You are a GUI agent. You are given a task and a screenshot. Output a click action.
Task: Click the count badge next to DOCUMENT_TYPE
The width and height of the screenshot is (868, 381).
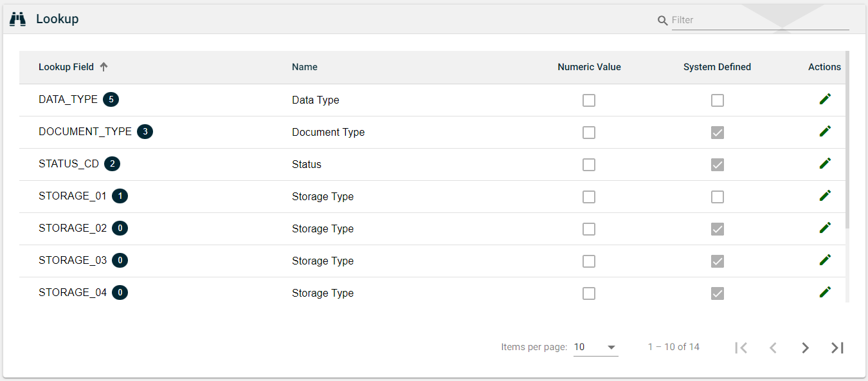pos(145,132)
